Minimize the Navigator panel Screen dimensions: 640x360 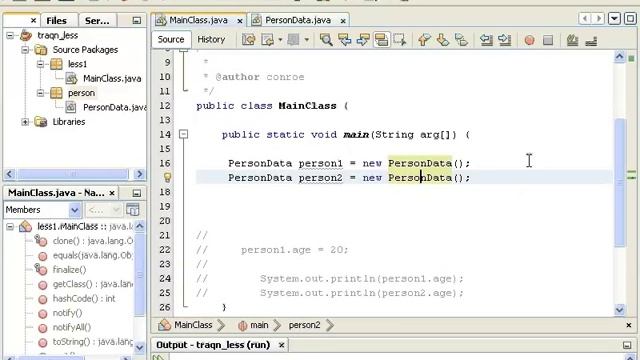tap(137, 193)
